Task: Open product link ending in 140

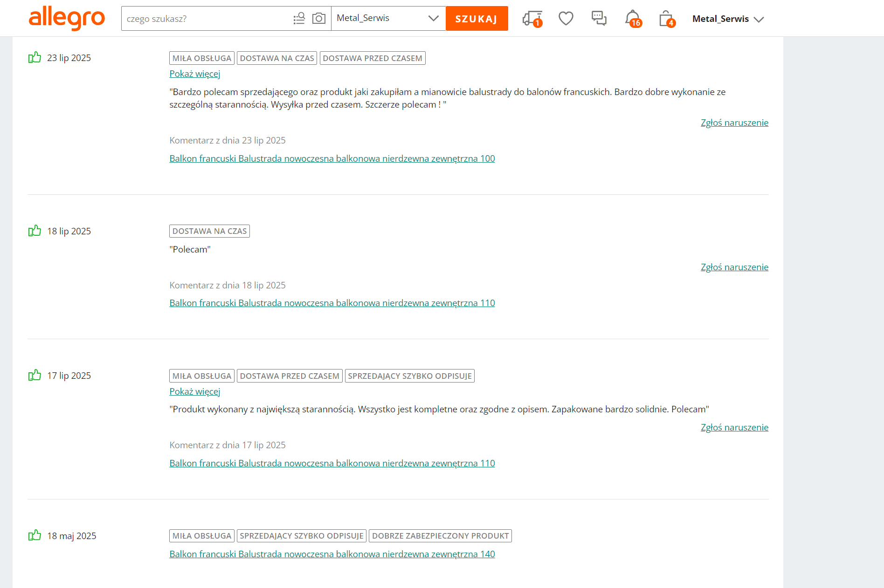Action: point(332,554)
